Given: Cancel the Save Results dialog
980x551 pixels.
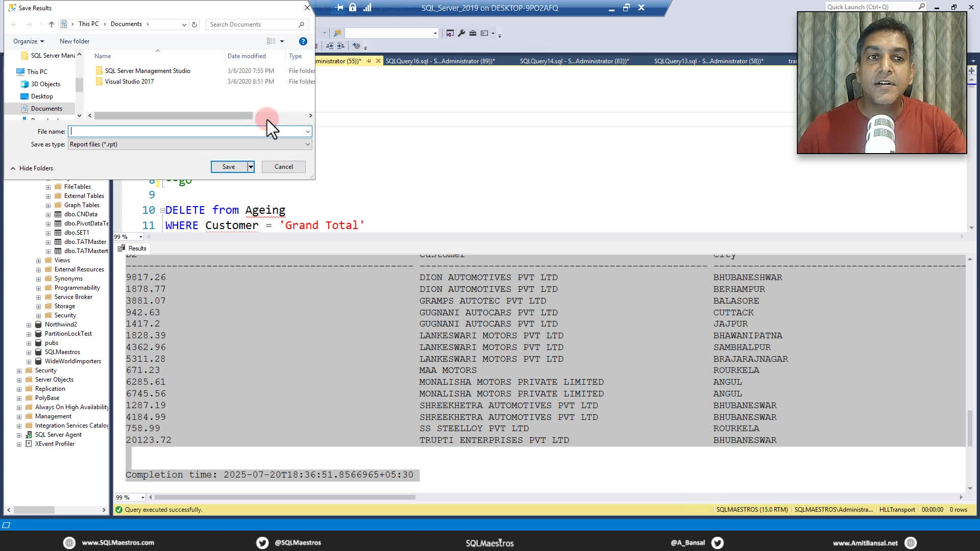Looking at the screenshot, I should point(284,167).
